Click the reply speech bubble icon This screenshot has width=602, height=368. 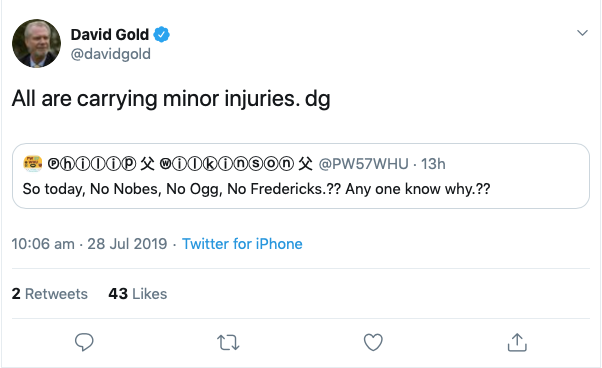click(x=84, y=342)
